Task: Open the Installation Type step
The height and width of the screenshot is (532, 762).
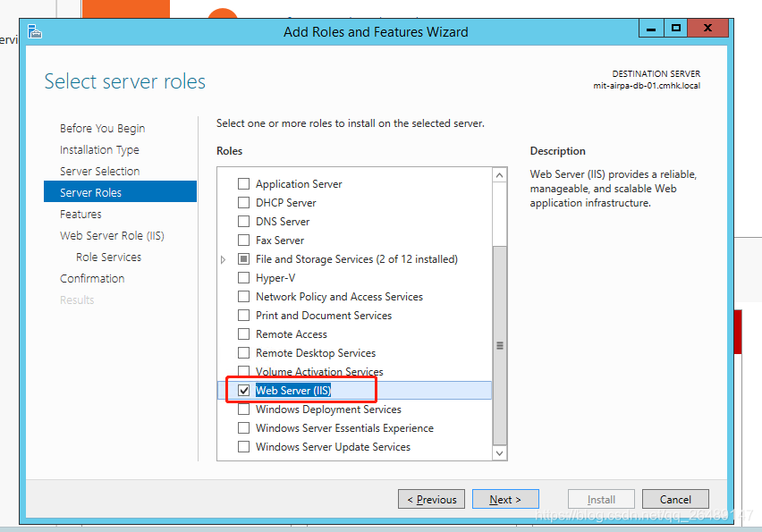Action: click(x=99, y=149)
